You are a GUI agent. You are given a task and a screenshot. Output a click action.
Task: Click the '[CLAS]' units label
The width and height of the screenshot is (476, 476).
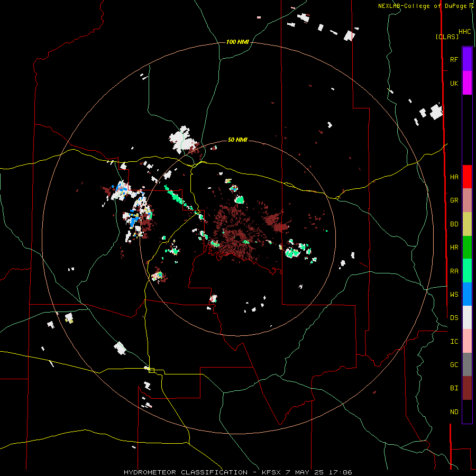click(447, 37)
